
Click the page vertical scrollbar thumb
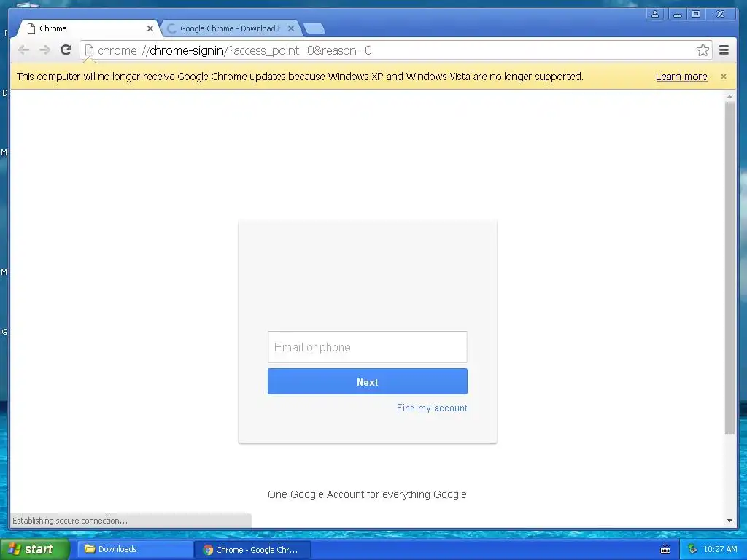click(729, 268)
